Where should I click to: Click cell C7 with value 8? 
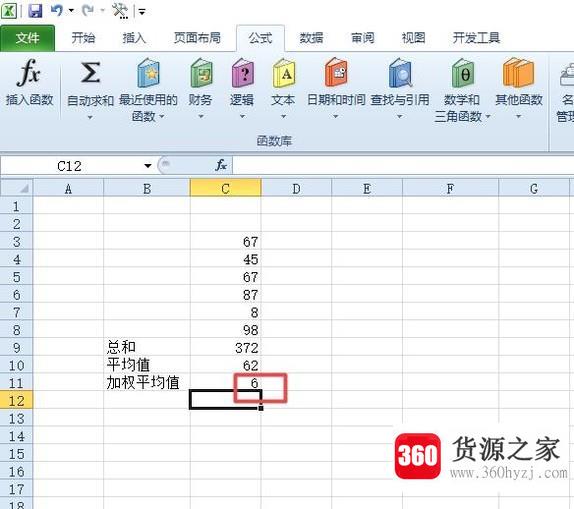(226, 312)
